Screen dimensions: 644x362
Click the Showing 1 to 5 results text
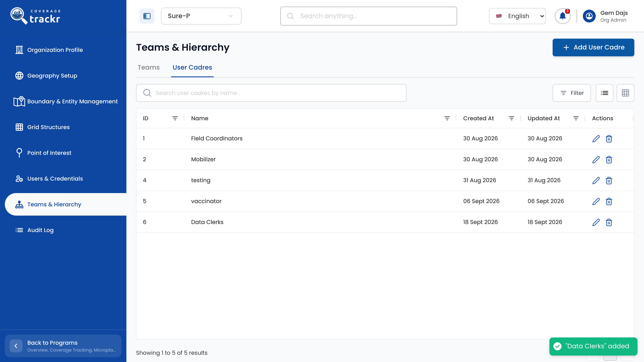(x=172, y=353)
